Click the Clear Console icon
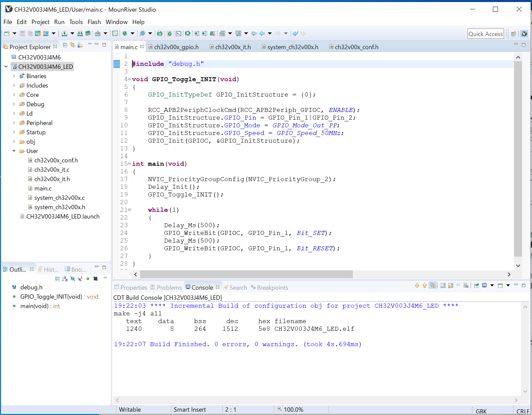The width and height of the screenshot is (532, 415). [466, 286]
